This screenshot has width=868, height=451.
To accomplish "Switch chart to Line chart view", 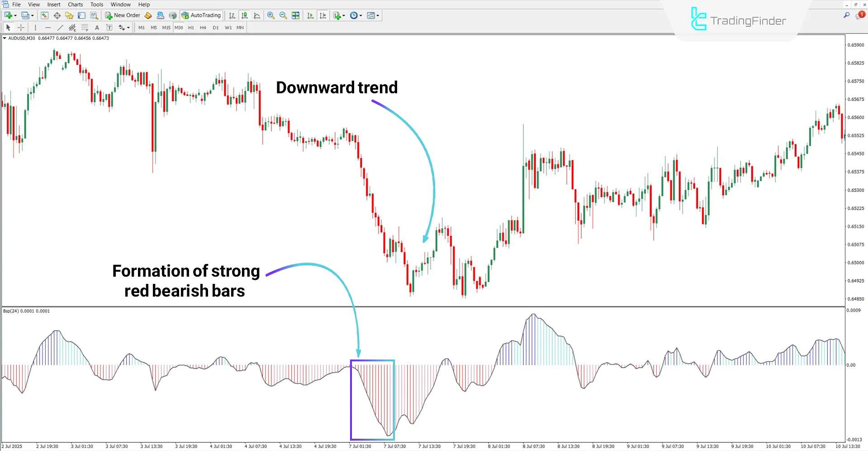I will click(x=257, y=15).
